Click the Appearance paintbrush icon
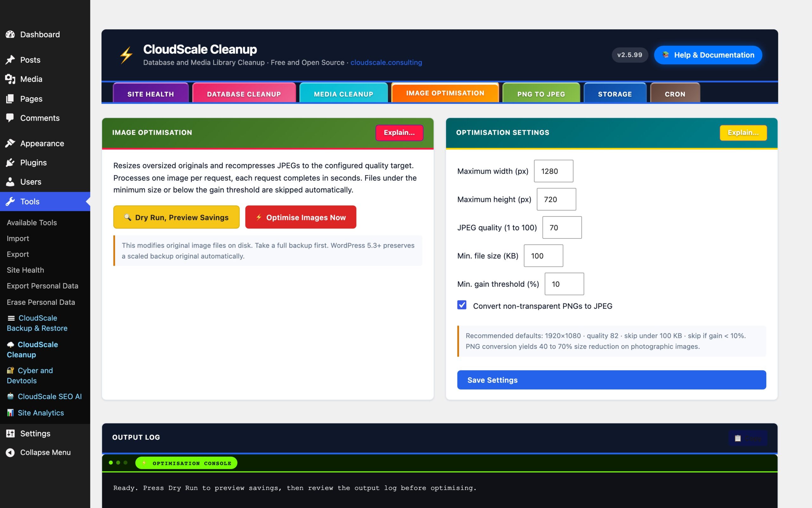 click(x=10, y=143)
